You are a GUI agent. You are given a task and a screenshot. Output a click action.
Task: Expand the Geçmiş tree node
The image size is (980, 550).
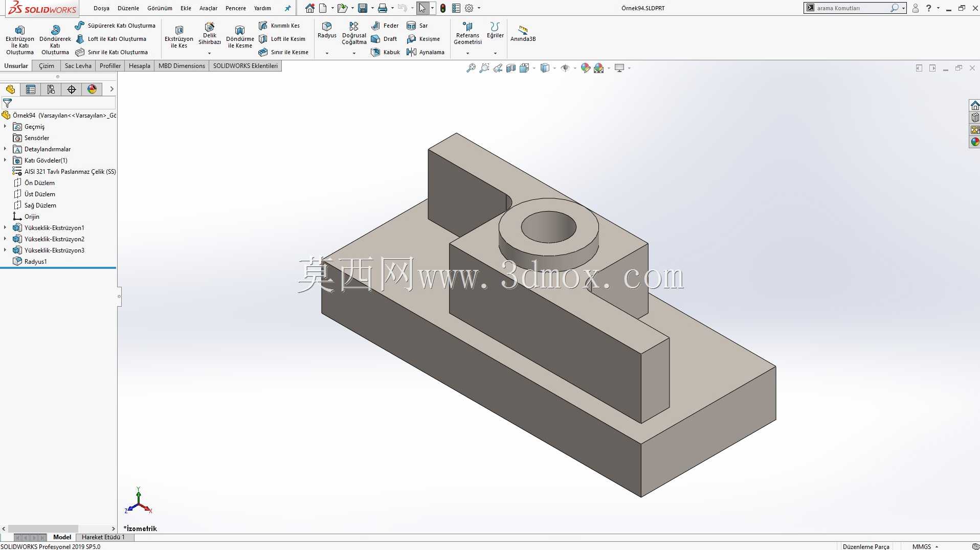5,126
